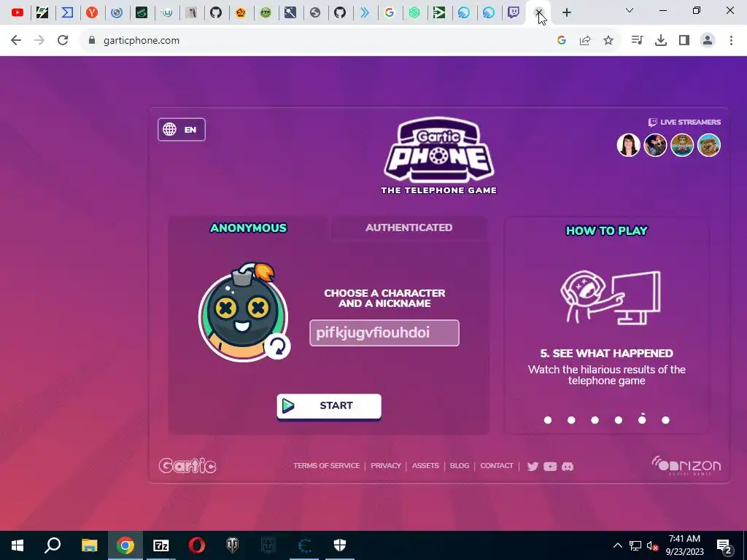The width and height of the screenshot is (747, 560).
Task: Start the game with the START button
Action: coord(329,405)
